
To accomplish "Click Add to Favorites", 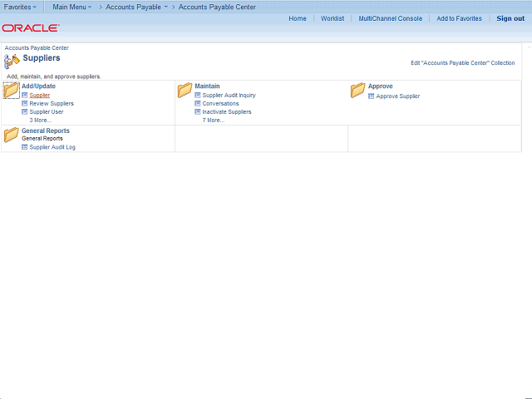I will click(x=459, y=18).
